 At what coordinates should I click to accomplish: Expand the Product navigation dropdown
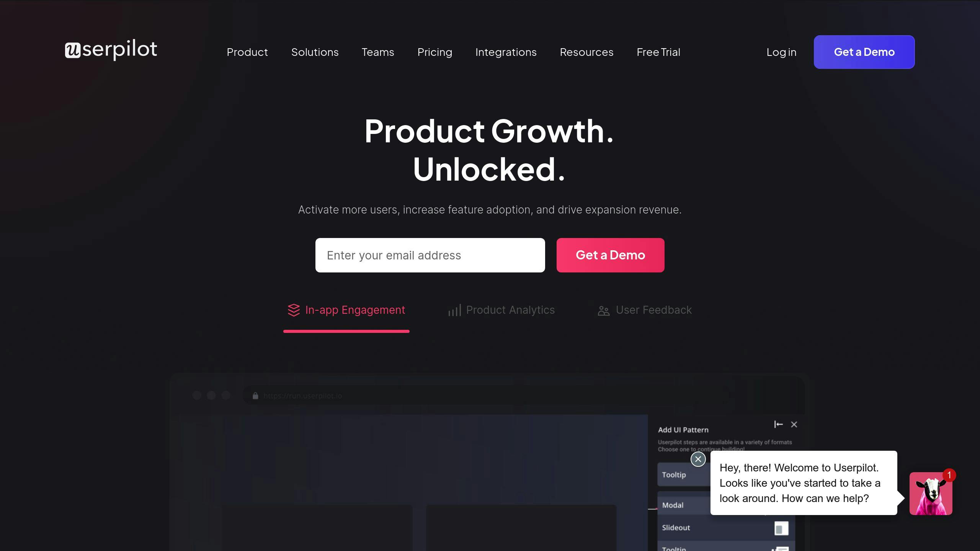pos(247,52)
